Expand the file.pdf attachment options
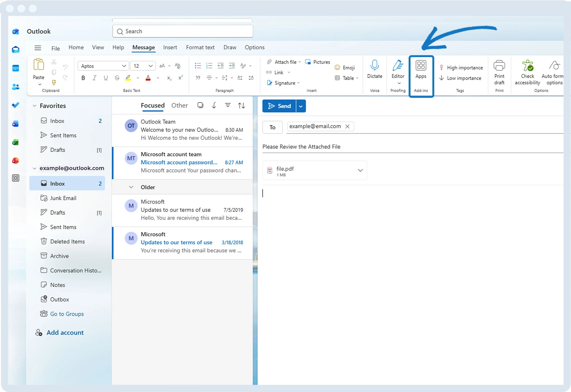This screenshot has height=392, width=571. (360, 170)
